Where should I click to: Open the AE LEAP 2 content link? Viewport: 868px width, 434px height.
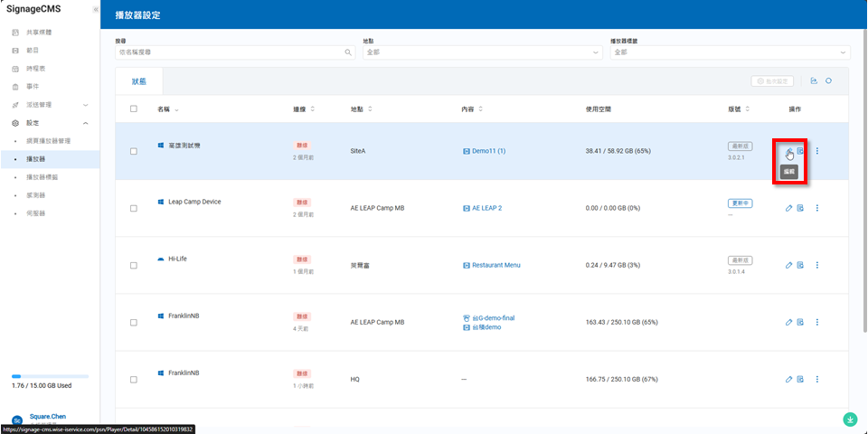click(x=486, y=208)
